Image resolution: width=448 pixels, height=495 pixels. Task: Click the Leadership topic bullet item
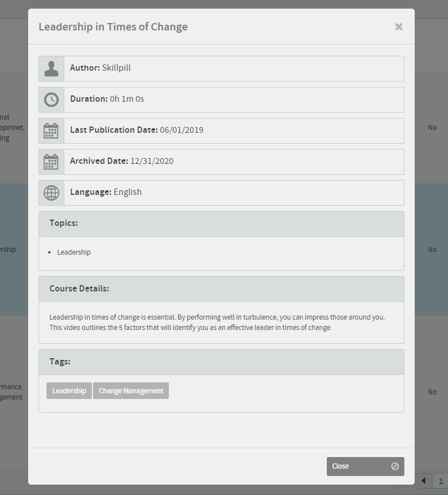point(74,252)
